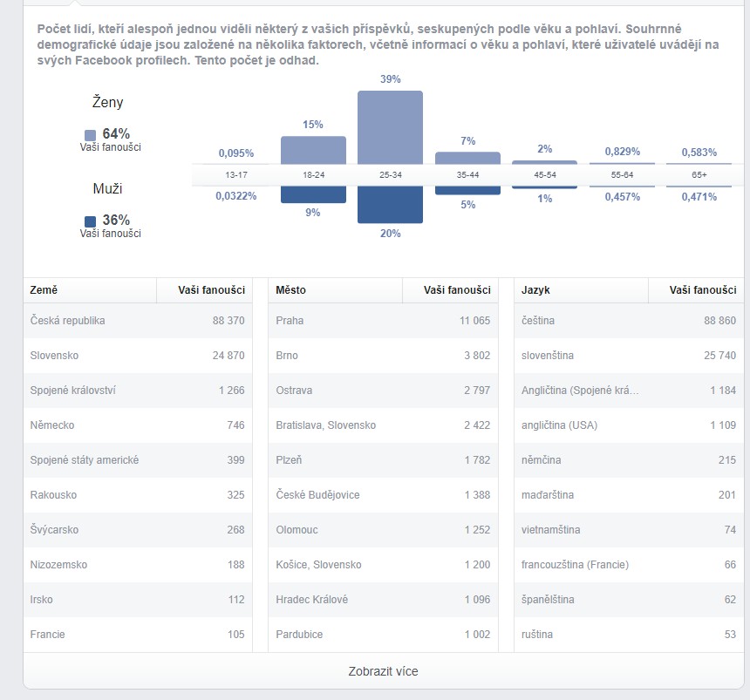Click the Muži dark blue legend swatch

(90, 221)
